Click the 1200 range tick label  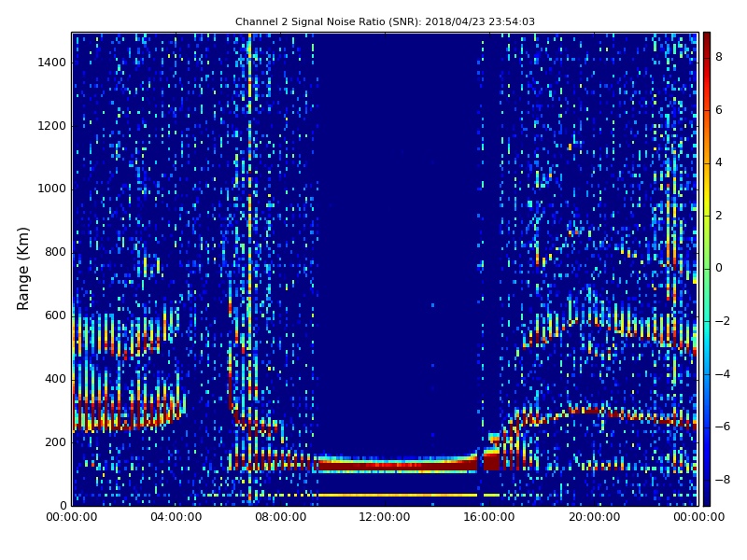click(x=52, y=126)
